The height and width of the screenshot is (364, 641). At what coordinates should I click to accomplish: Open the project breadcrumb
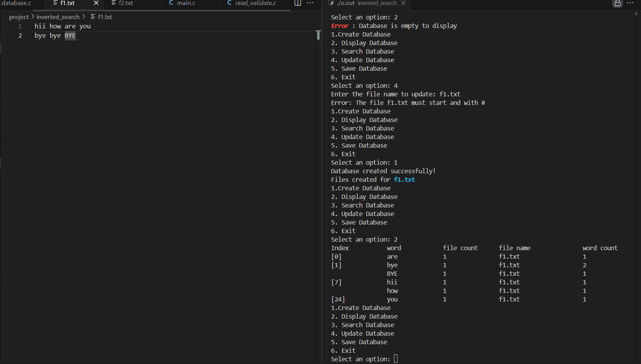(19, 17)
